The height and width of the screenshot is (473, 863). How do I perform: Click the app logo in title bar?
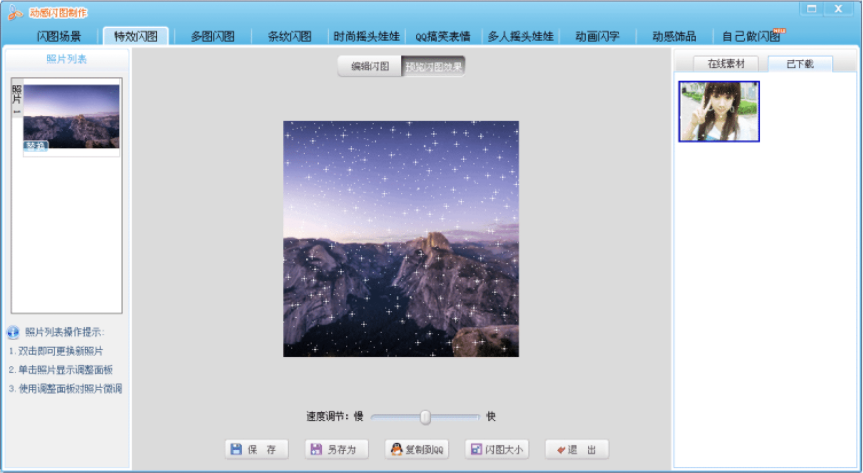(x=15, y=12)
